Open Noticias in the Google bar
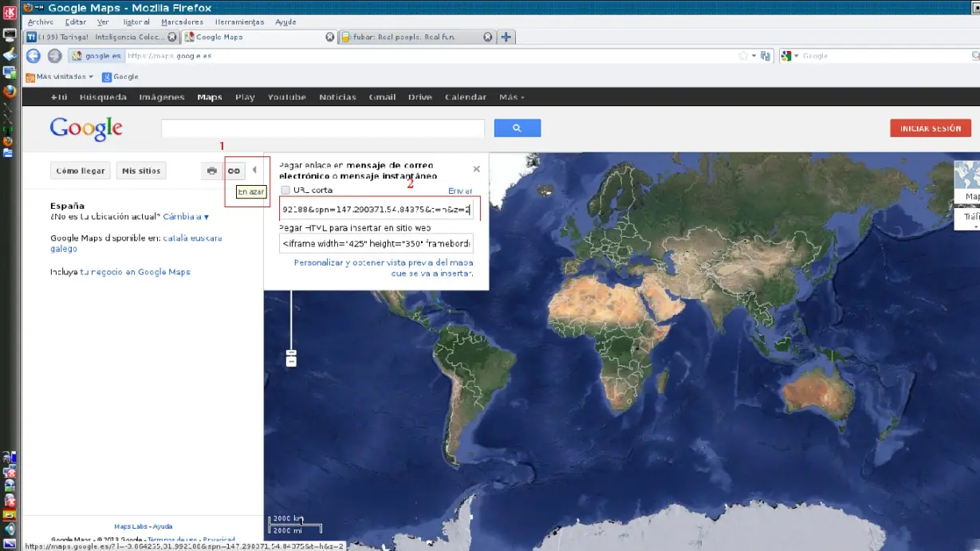The width and height of the screenshot is (980, 551). click(337, 97)
